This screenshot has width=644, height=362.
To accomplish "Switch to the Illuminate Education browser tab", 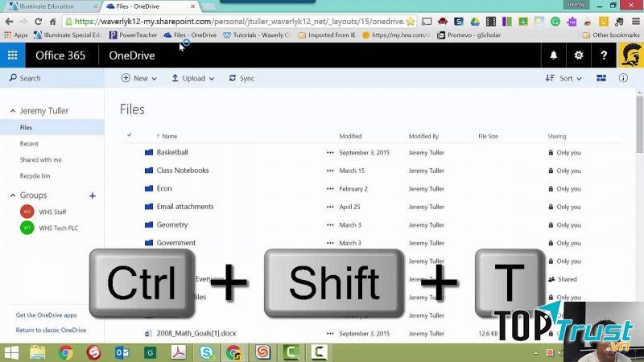I will [x=47, y=6].
